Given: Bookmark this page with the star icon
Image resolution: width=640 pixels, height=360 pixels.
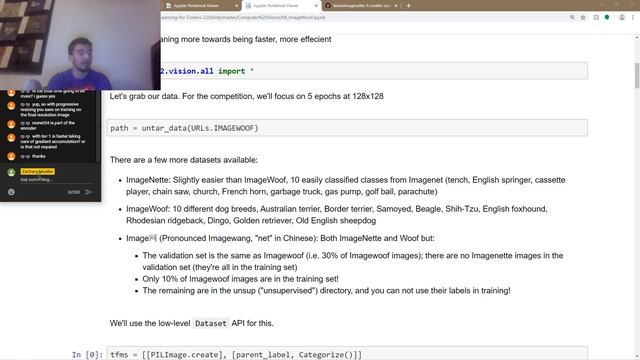Looking at the screenshot, I should (583, 18).
